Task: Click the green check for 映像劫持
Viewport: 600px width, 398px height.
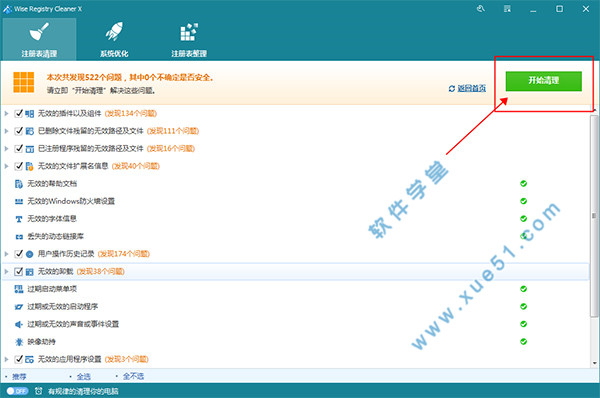Action: pos(523,341)
